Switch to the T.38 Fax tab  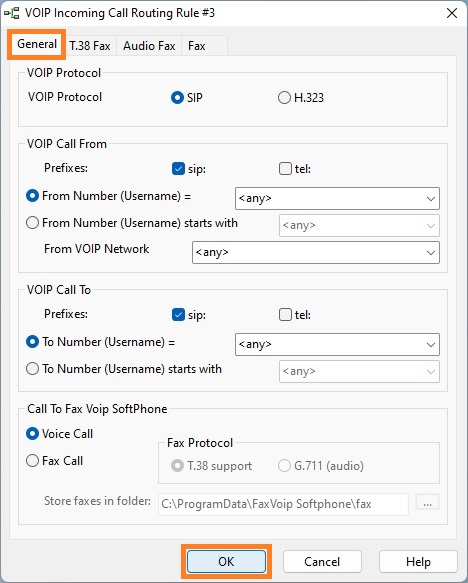pyautogui.click(x=90, y=46)
